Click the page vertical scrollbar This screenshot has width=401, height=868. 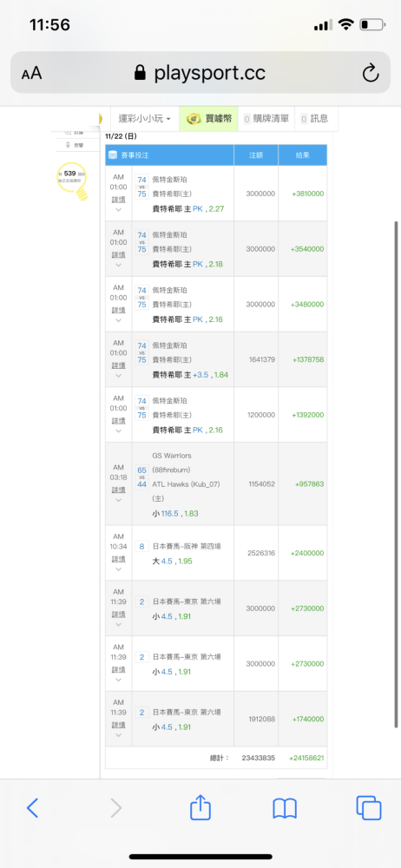point(396,475)
